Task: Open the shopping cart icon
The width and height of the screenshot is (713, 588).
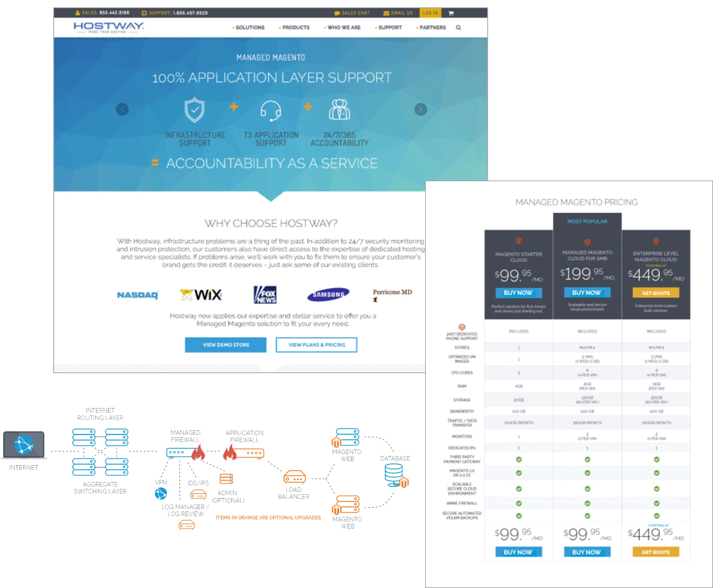Action: click(x=451, y=13)
